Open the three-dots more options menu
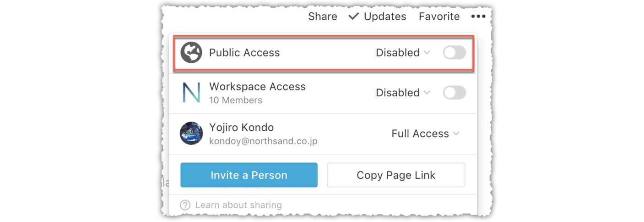Screen dimensions: 644x222 478,17
